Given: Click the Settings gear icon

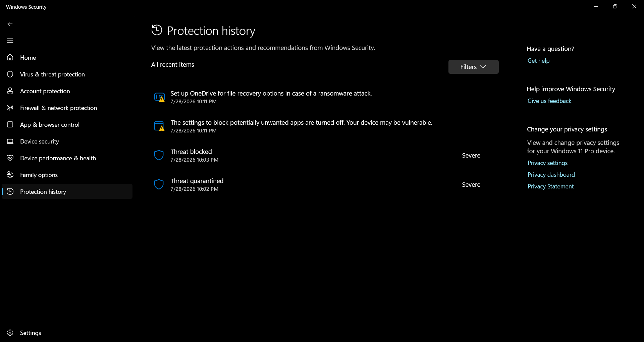Looking at the screenshot, I should pos(10,333).
